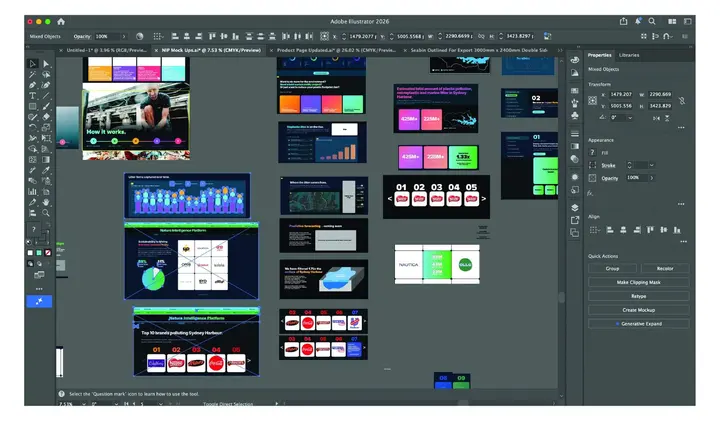Set None color mode under fill box
This screenshot has width=720, height=432.
pos(48,252)
